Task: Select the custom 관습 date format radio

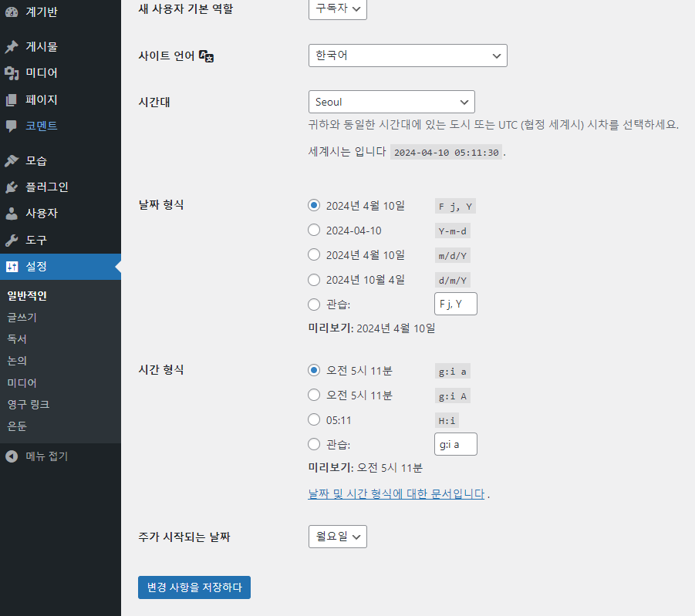Action: (x=314, y=305)
